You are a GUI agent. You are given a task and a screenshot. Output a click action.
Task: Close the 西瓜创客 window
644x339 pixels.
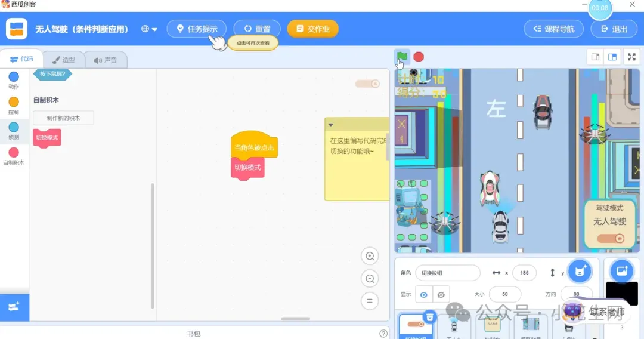tap(632, 4)
